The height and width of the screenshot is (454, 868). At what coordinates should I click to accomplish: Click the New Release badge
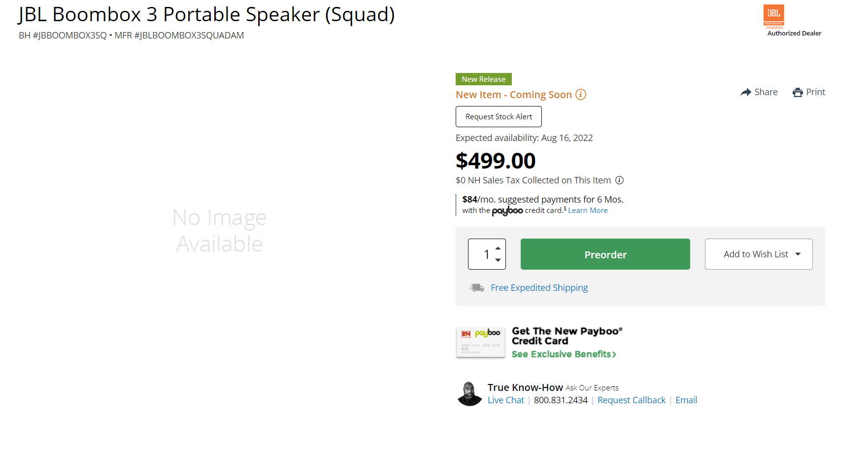coord(483,79)
